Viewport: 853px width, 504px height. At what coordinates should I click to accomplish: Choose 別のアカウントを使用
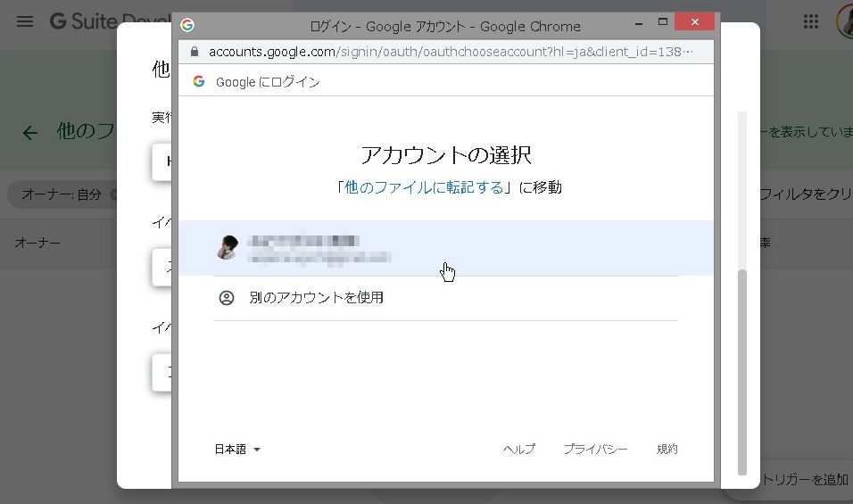[x=316, y=298]
